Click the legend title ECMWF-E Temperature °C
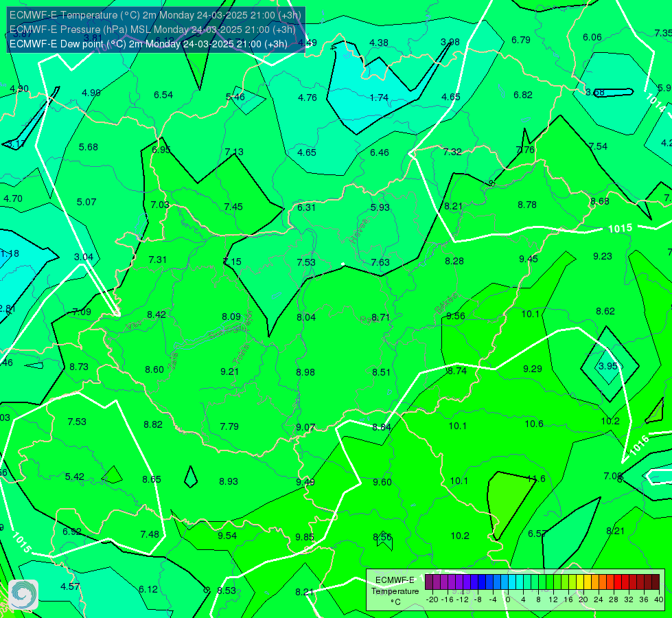The image size is (672, 618). pos(395,591)
